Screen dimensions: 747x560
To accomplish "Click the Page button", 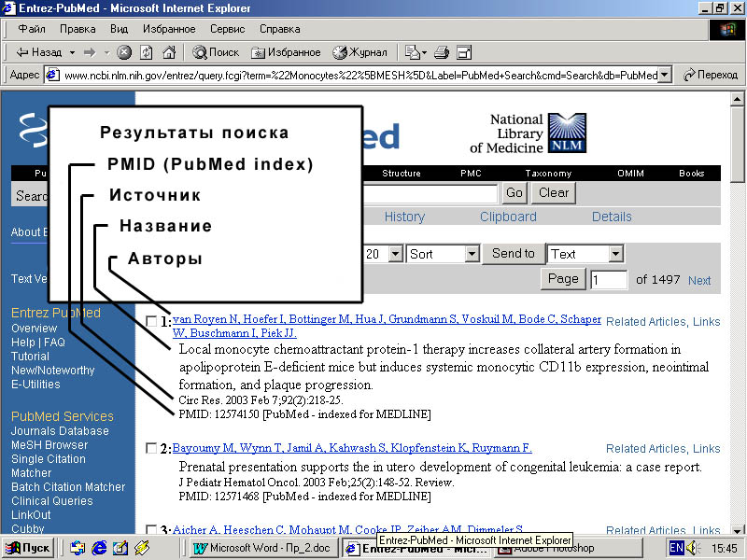I will point(563,278).
